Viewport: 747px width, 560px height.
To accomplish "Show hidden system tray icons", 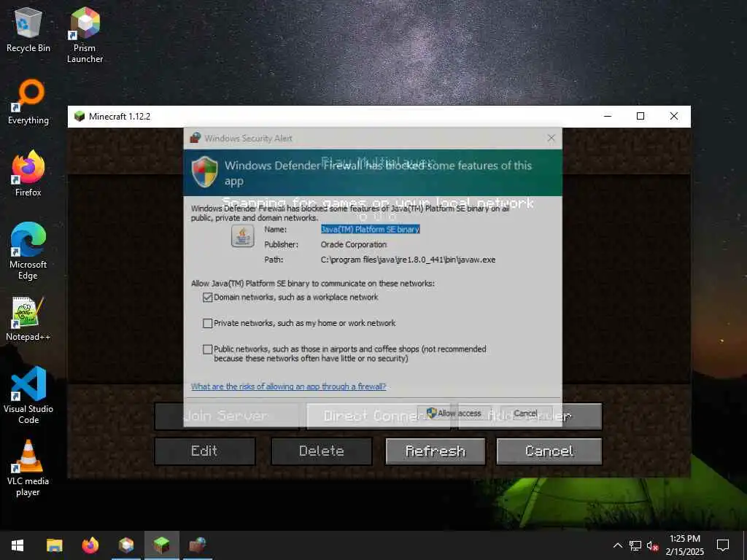I will (617, 545).
